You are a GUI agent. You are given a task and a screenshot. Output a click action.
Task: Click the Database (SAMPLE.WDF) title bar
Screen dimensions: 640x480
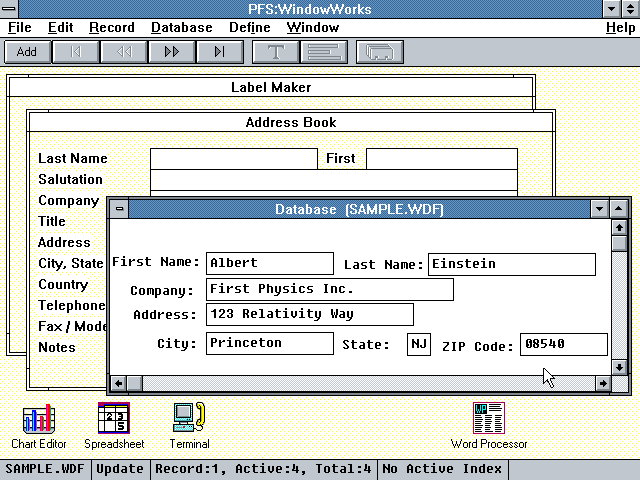point(359,209)
